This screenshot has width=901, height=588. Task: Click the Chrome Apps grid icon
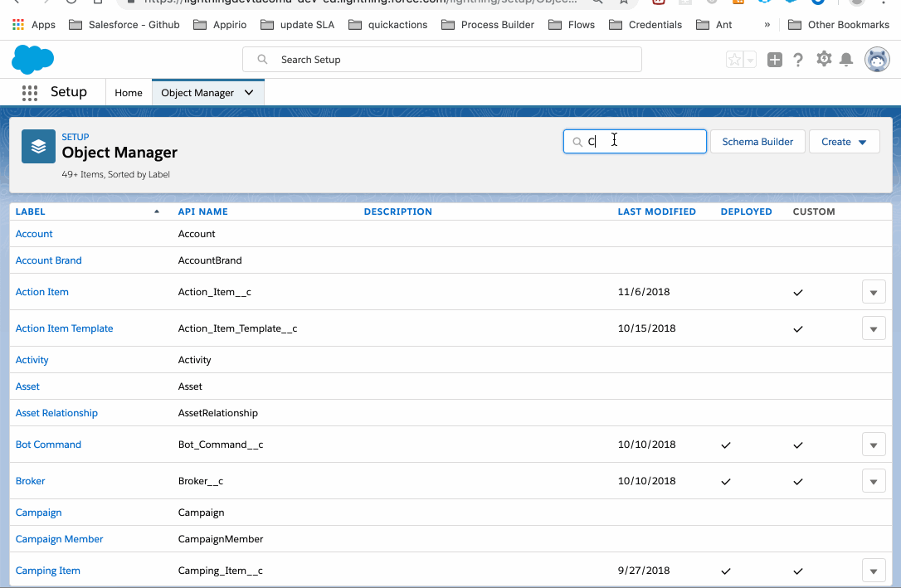[x=17, y=25]
